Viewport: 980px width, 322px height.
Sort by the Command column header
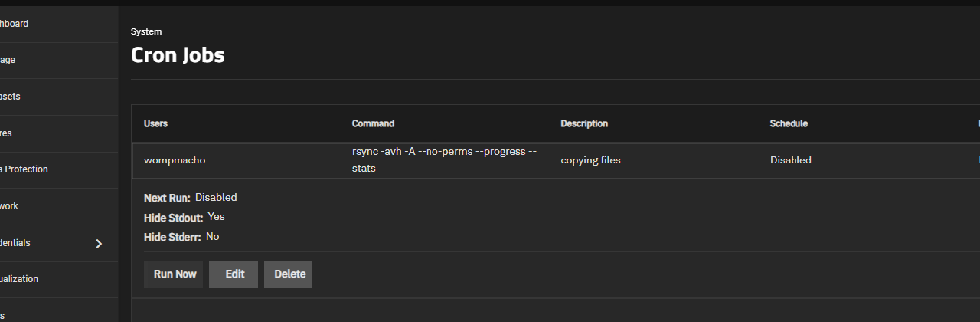pyautogui.click(x=373, y=123)
